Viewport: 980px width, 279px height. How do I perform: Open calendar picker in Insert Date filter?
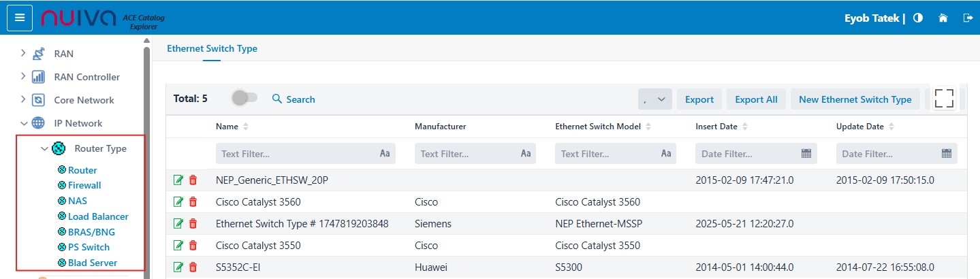806,154
